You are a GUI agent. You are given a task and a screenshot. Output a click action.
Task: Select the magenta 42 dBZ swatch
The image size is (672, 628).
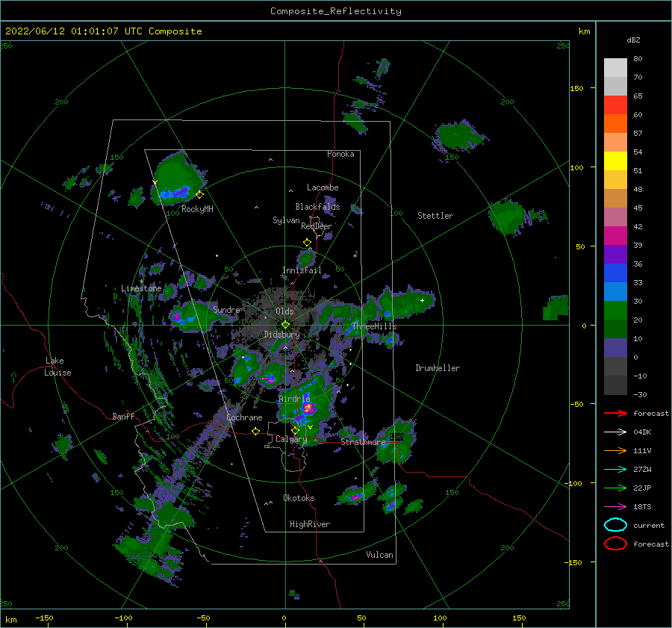point(615,236)
